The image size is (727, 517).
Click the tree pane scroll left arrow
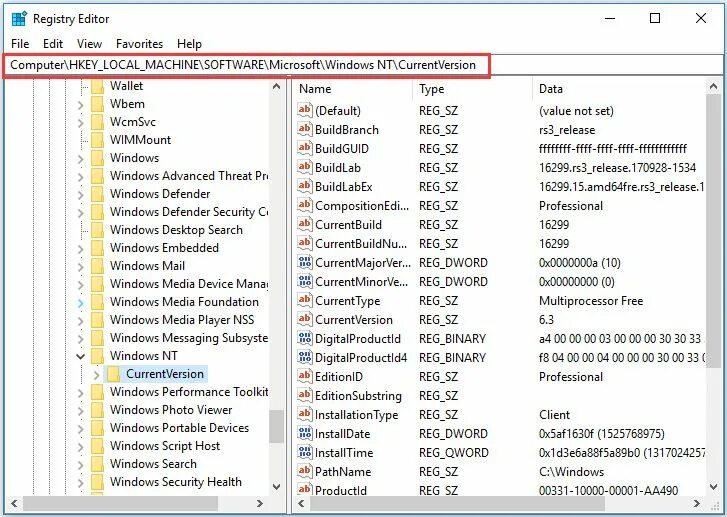(14, 503)
